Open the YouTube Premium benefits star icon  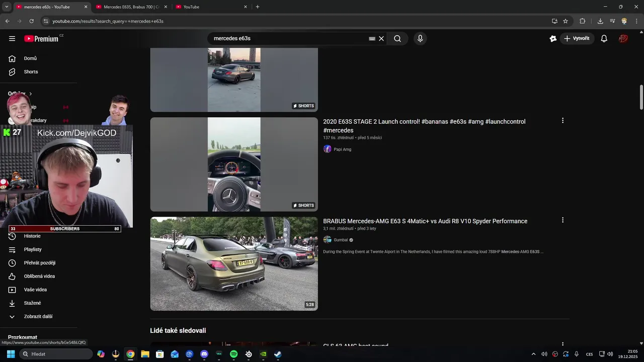(x=553, y=39)
